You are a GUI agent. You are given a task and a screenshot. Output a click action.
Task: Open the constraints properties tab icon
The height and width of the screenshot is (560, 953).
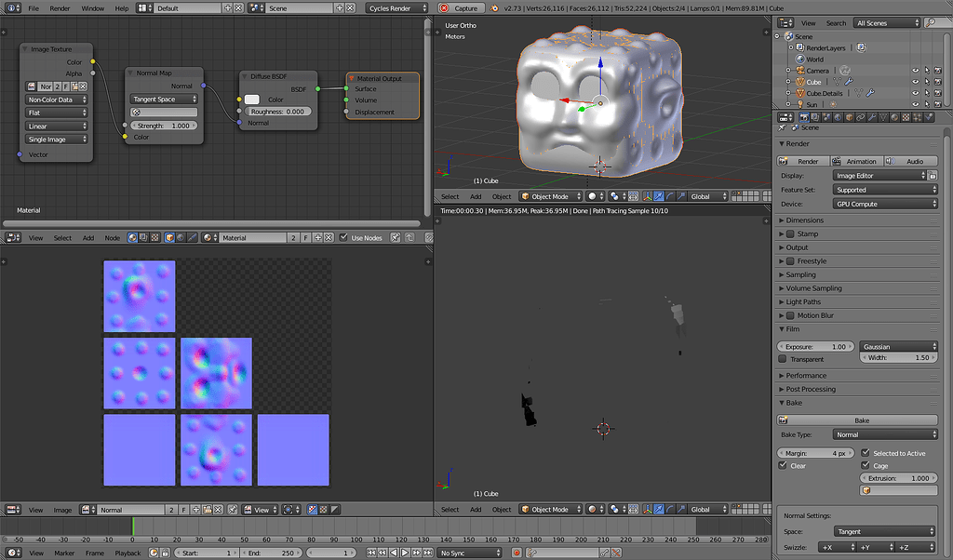[x=860, y=117]
